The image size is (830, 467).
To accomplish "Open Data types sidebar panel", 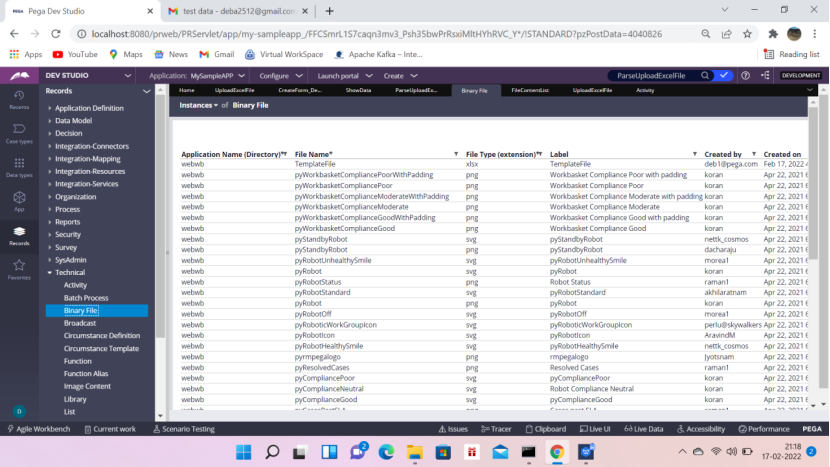I will pyautogui.click(x=19, y=167).
